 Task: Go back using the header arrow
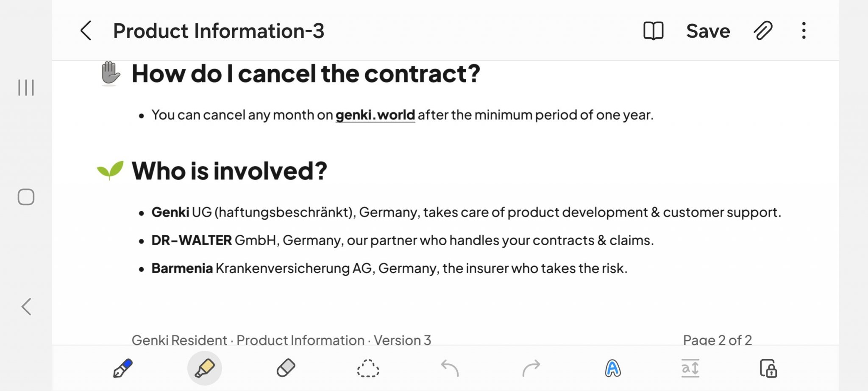click(86, 31)
